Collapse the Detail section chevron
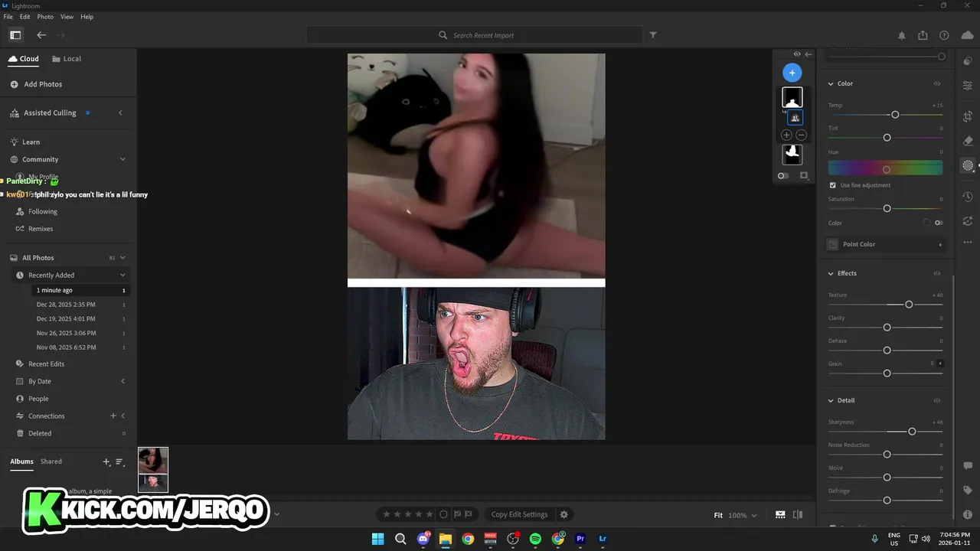Image resolution: width=980 pixels, height=551 pixels. (831, 400)
